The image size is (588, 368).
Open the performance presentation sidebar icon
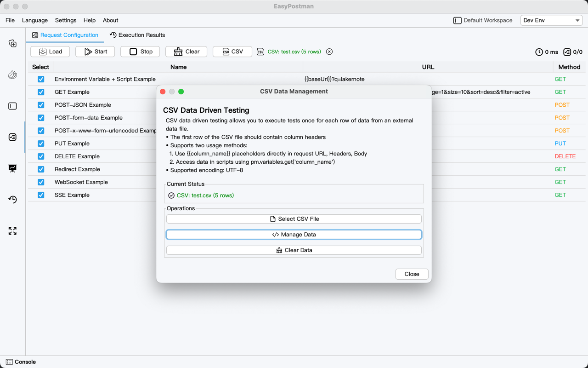pos(12,168)
